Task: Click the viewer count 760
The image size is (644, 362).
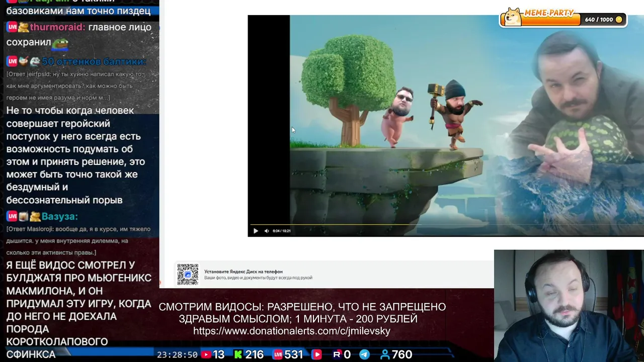Action: tap(402, 354)
